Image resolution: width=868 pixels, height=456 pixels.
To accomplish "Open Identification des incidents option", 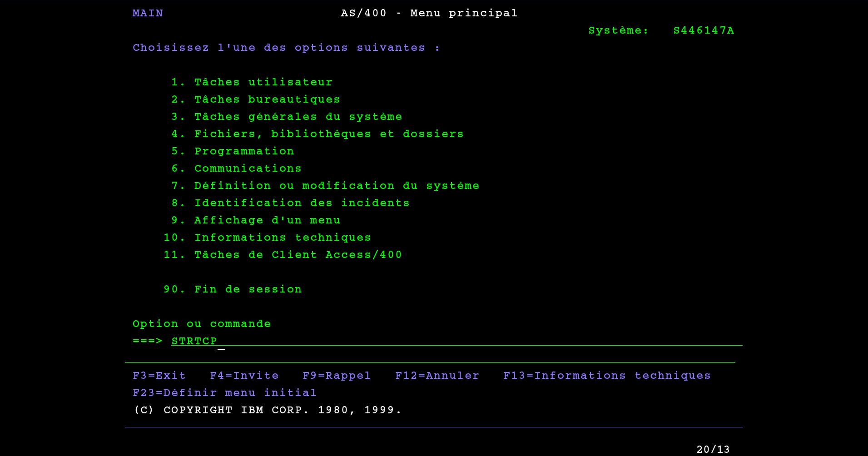I will tap(302, 203).
